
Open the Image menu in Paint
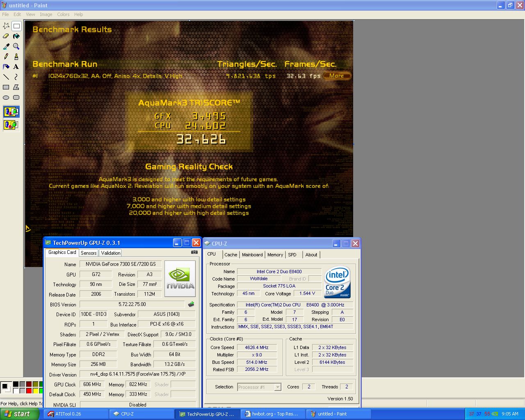[46, 14]
